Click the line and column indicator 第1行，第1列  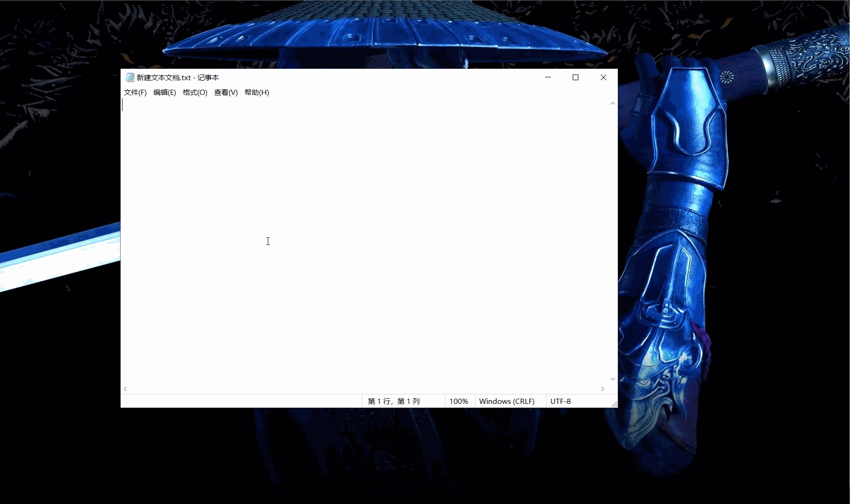point(394,401)
